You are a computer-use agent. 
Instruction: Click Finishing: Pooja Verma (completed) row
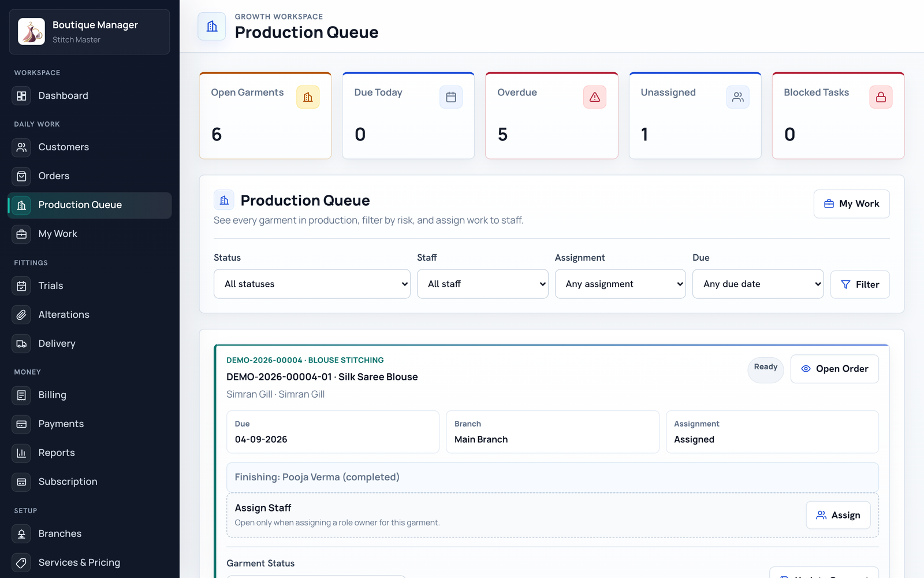click(553, 477)
